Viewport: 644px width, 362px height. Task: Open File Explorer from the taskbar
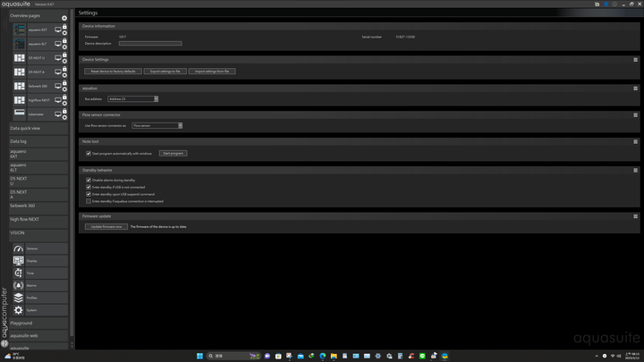coord(334,356)
